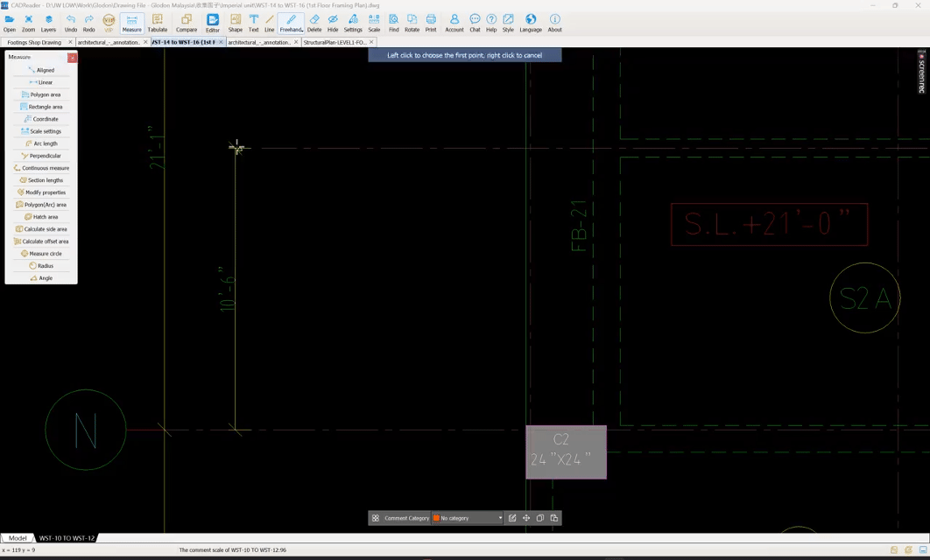Click the Print icon
The width and height of the screenshot is (930, 560).
click(x=431, y=23)
